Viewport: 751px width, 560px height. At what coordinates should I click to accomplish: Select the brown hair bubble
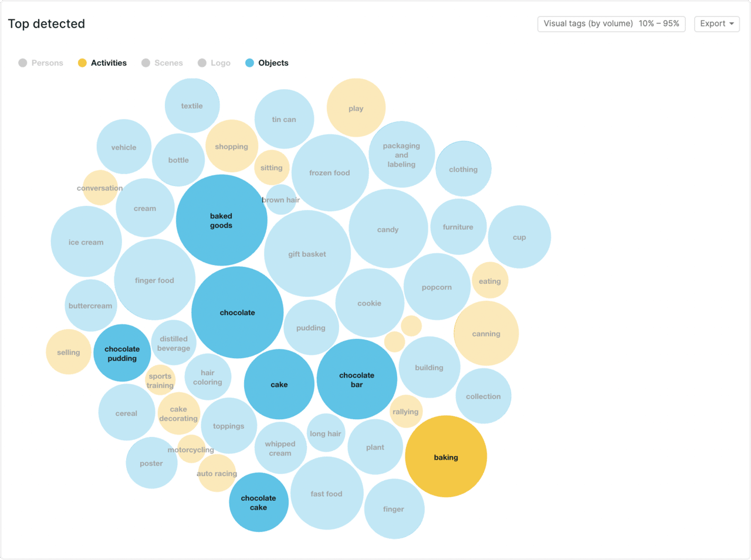[281, 200]
